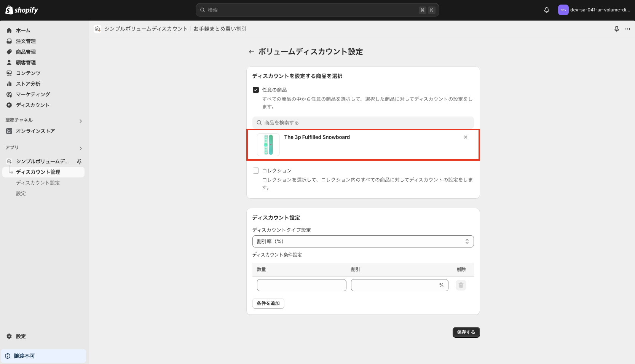Save settings with the 保存する button
This screenshot has height=364, width=635.
pyautogui.click(x=466, y=332)
